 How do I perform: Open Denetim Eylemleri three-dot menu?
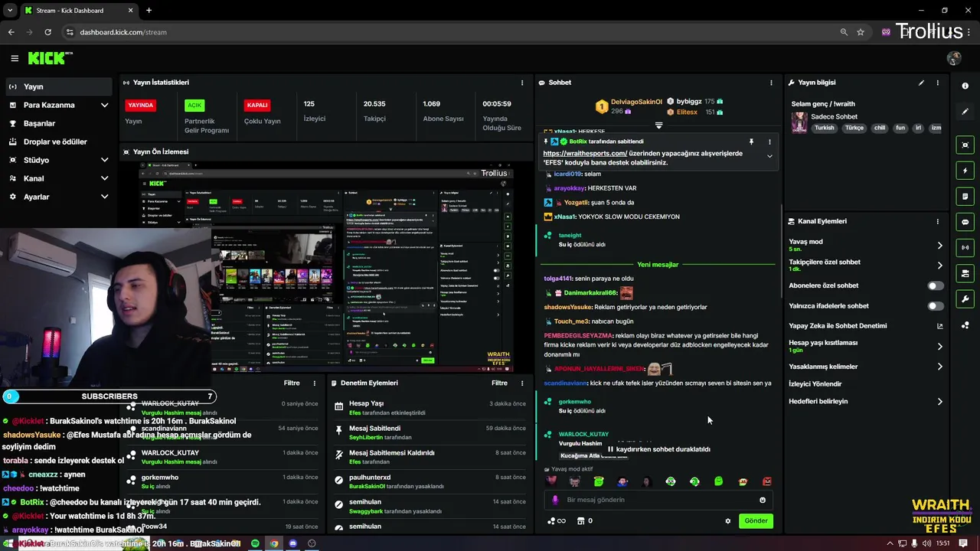pos(522,383)
